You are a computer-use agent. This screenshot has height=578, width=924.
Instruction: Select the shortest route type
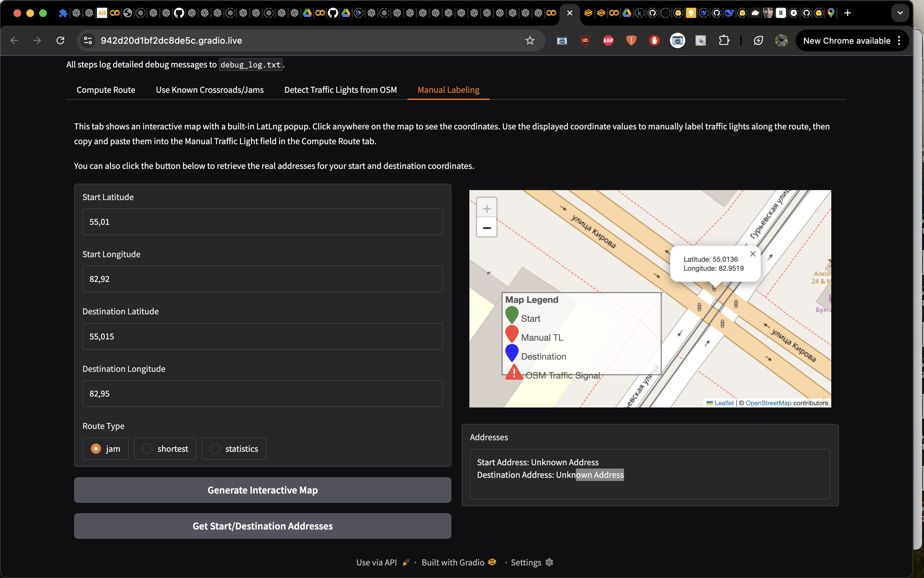(x=165, y=448)
